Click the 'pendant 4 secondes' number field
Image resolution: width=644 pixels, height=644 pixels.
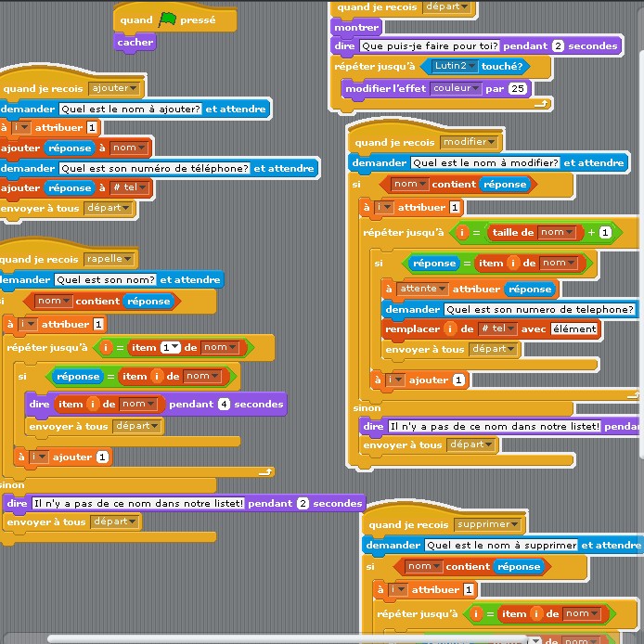click(x=224, y=405)
